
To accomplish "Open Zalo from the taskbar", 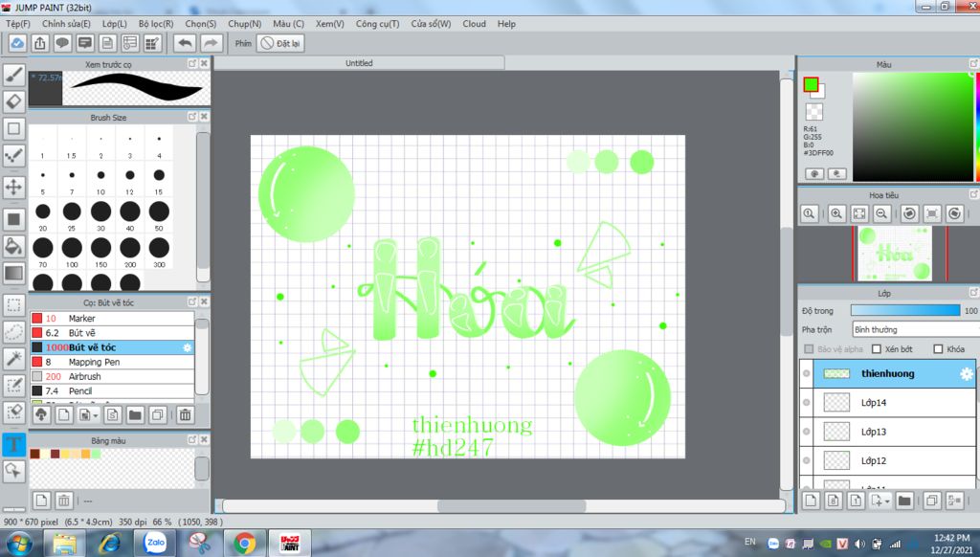I will pos(154,543).
